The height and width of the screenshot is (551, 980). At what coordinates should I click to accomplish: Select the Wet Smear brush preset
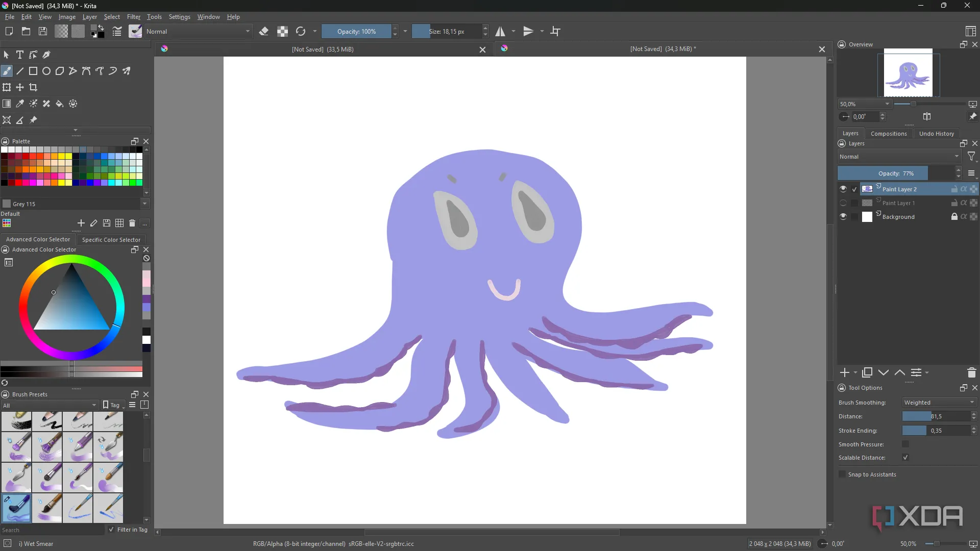click(x=17, y=508)
